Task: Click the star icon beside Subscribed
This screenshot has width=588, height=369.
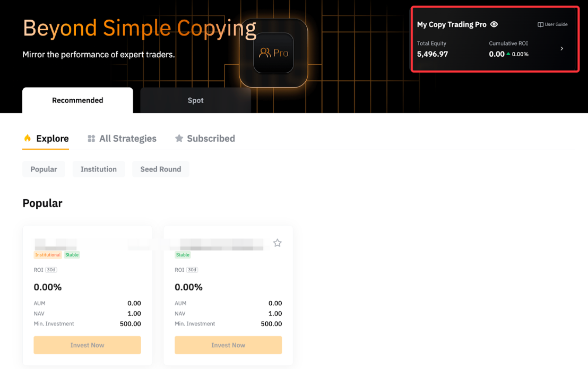Action: point(179,139)
